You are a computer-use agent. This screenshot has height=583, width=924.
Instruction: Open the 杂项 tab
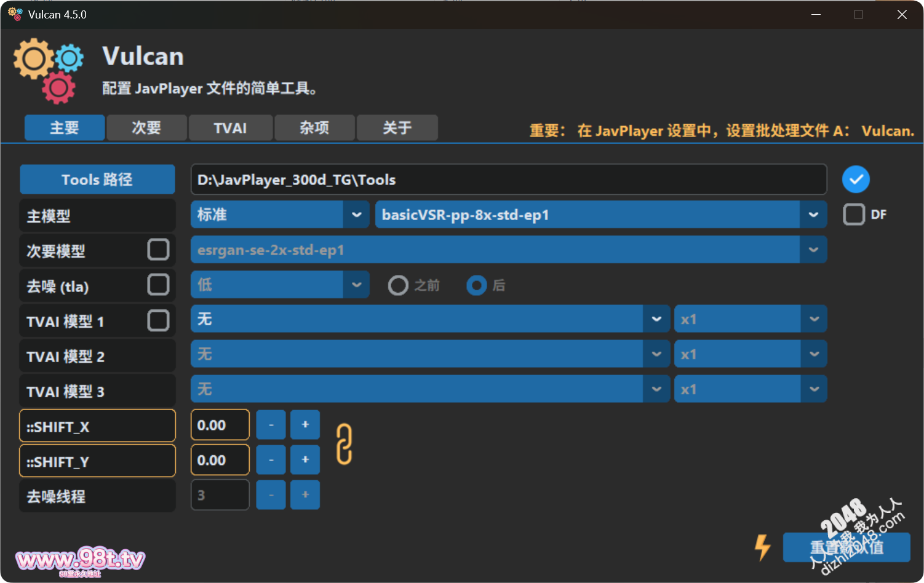pyautogui.click(x=314, y=128)
